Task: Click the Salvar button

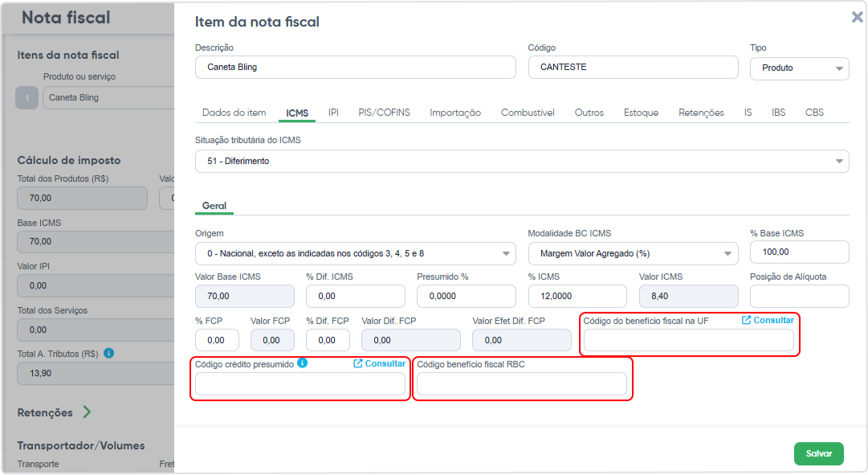Action: click(819, 453)
